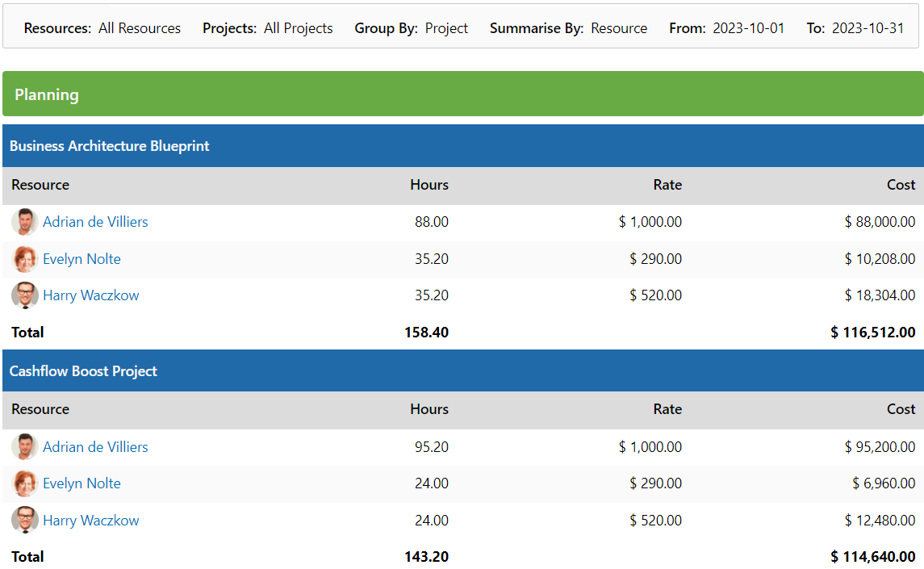This screenshot has width=924, height=569.
Task: Click Adrian de Villiers' avatar under Cashflow Boost Project
Action: [x=23, y=446]
